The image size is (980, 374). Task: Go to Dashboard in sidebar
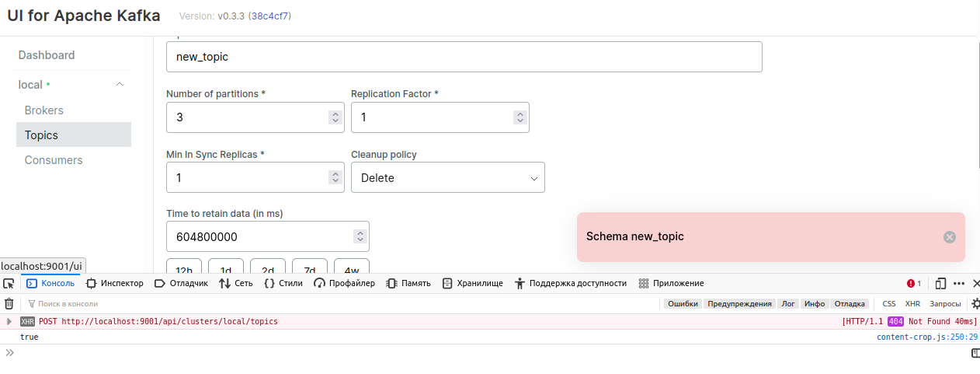click(47, 55)
